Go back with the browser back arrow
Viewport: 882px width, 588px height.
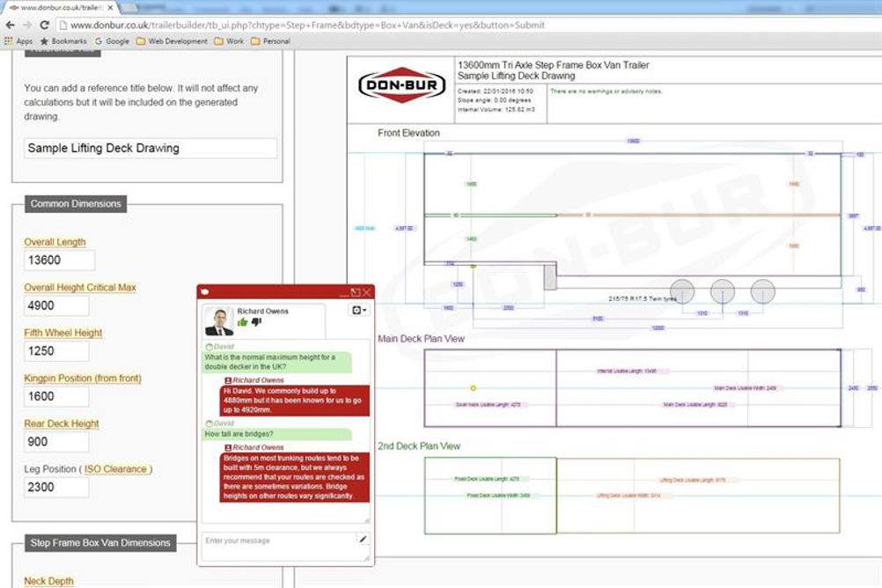pos(11,26)
